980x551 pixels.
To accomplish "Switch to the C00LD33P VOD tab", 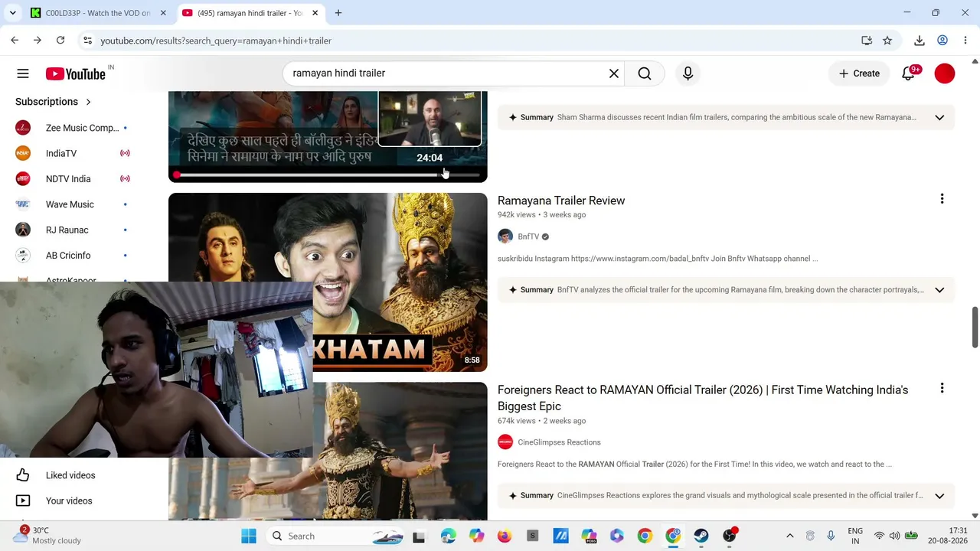I will [x=89, y=13].
